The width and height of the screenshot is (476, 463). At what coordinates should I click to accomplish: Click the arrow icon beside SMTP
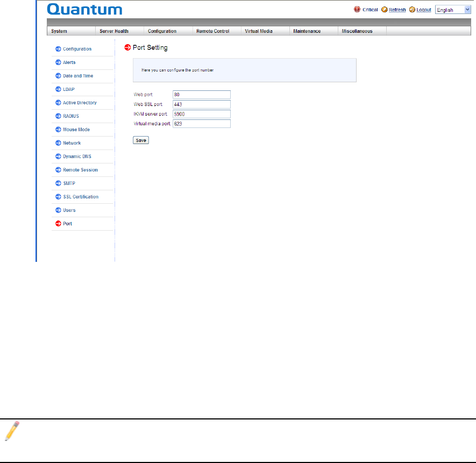point(58,183)
